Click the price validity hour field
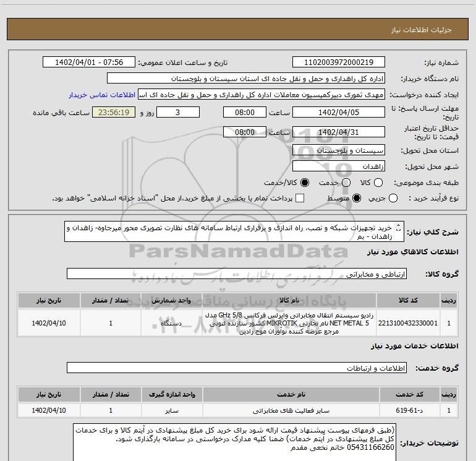The height and width of the screenshot is (461, 476). (245, 132)
